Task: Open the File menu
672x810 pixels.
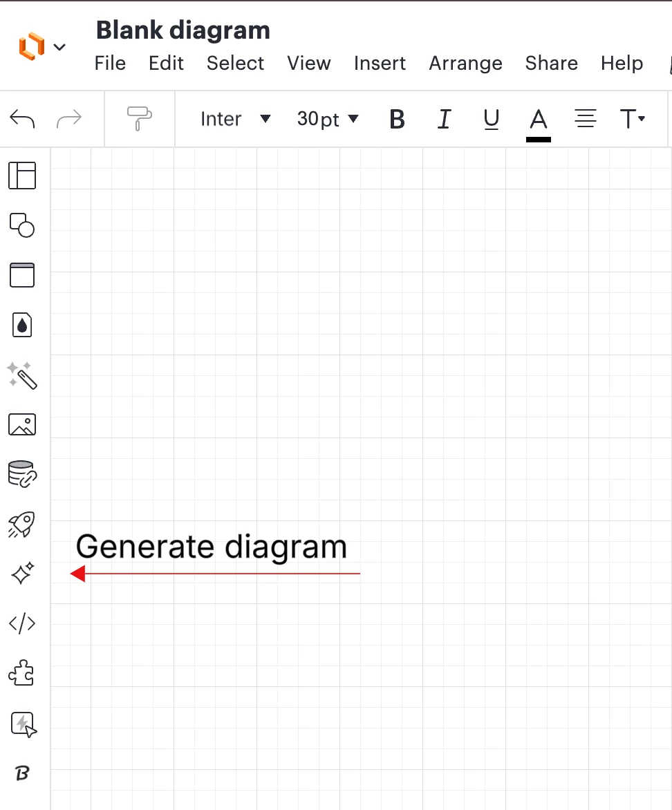Action: point(110,63)
